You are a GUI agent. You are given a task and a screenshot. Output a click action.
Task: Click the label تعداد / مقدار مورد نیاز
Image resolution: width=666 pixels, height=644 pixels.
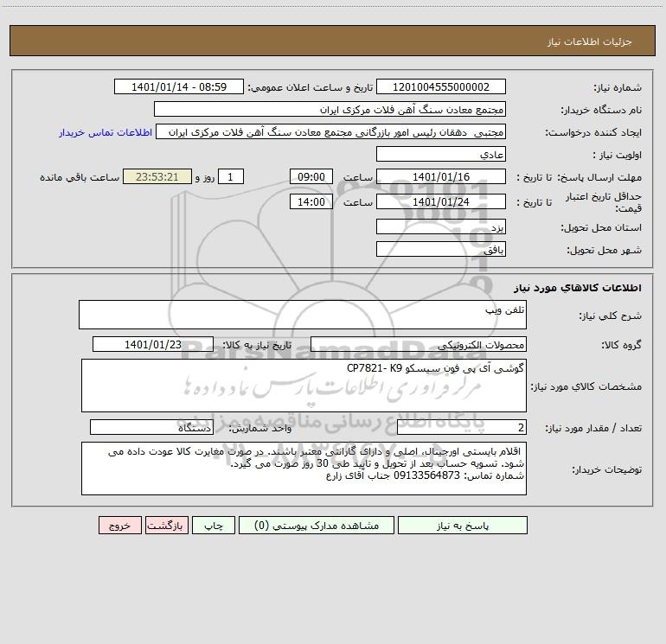[593, 428]
